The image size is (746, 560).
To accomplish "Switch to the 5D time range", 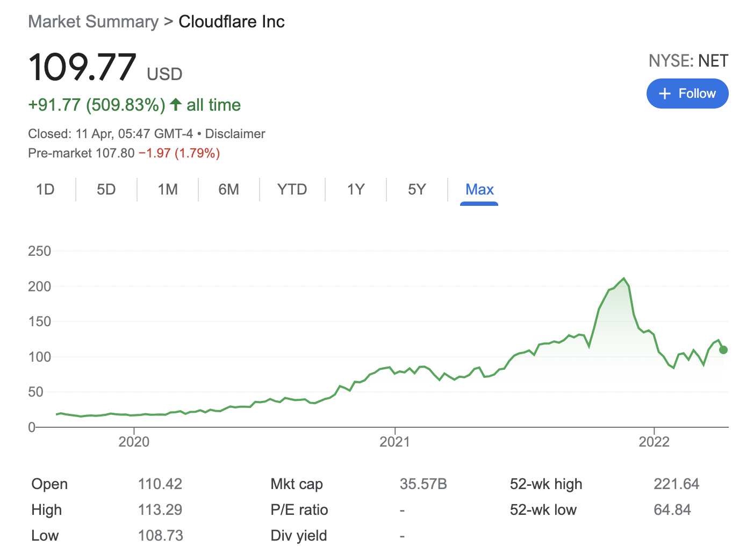I will click(x=106, y=190).
